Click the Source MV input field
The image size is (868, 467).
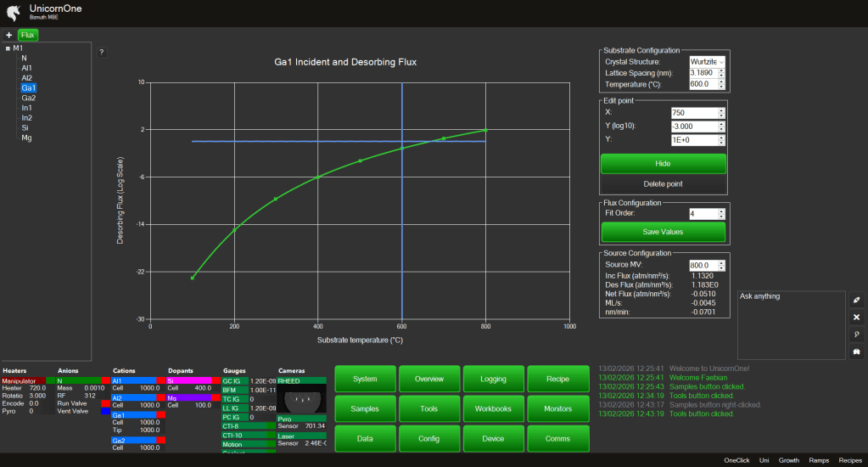(x=703, y=265)
